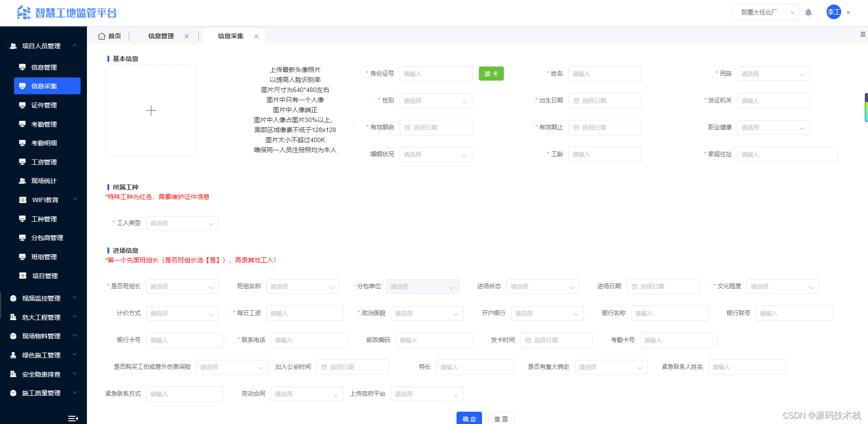Click the green 读卡 button
The height and width of the screenshot is (424, 868).
tap(491, 74)
